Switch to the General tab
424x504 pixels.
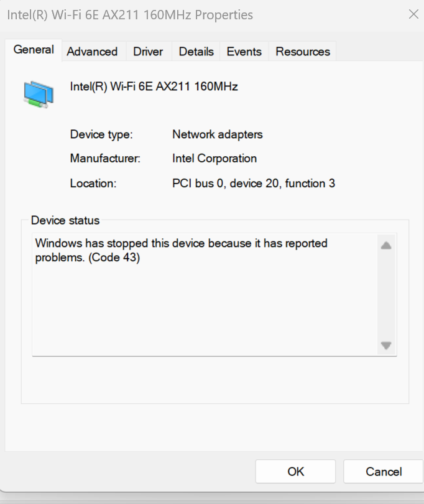tap(34, 50)
